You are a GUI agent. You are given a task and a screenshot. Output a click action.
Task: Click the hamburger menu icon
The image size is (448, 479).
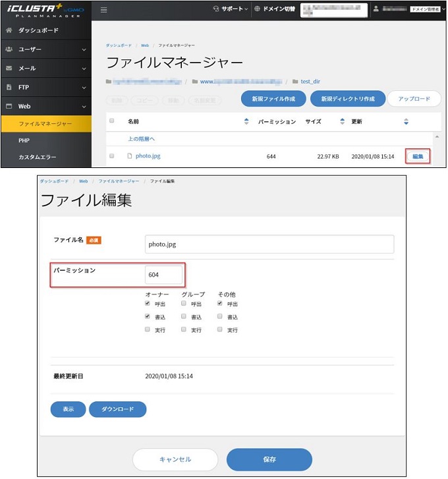pos(104,10)
